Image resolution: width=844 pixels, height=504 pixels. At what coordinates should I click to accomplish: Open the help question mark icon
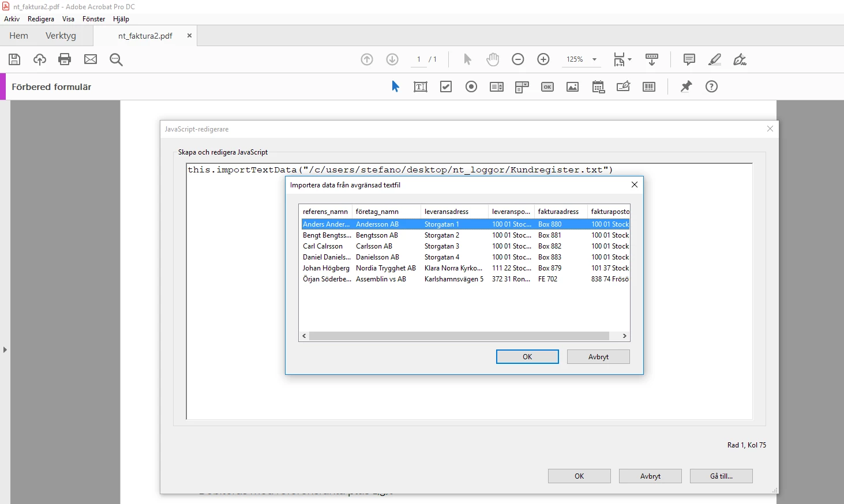[712, 86]
